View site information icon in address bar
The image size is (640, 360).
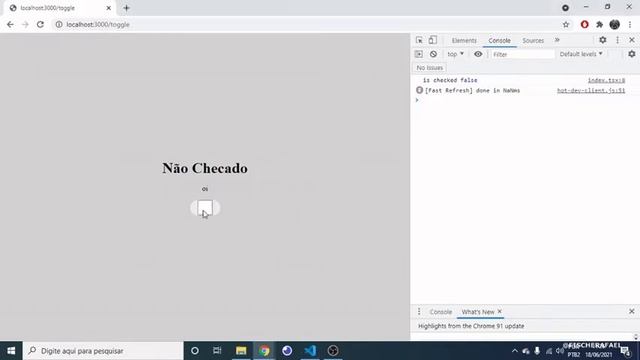(x=59, y=24)
